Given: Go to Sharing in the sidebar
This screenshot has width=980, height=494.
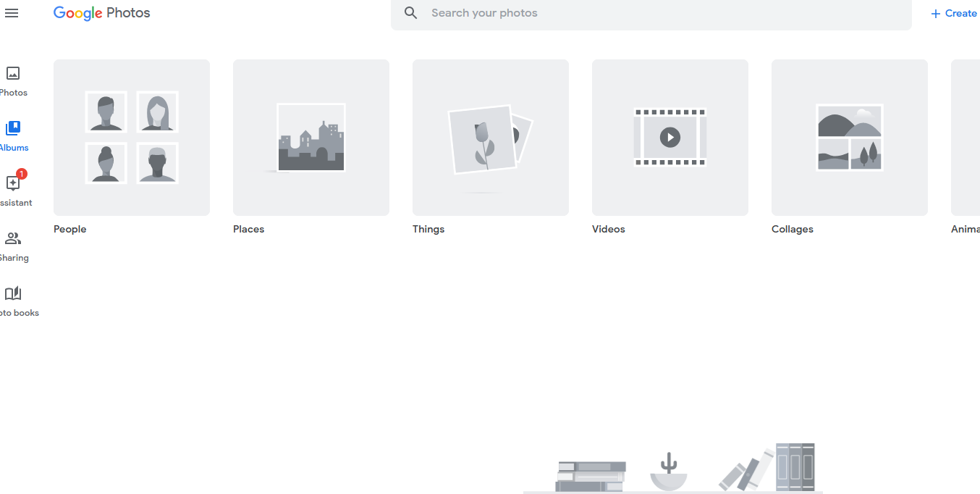Looking at the screenshot, I should [x=13, y=239].
